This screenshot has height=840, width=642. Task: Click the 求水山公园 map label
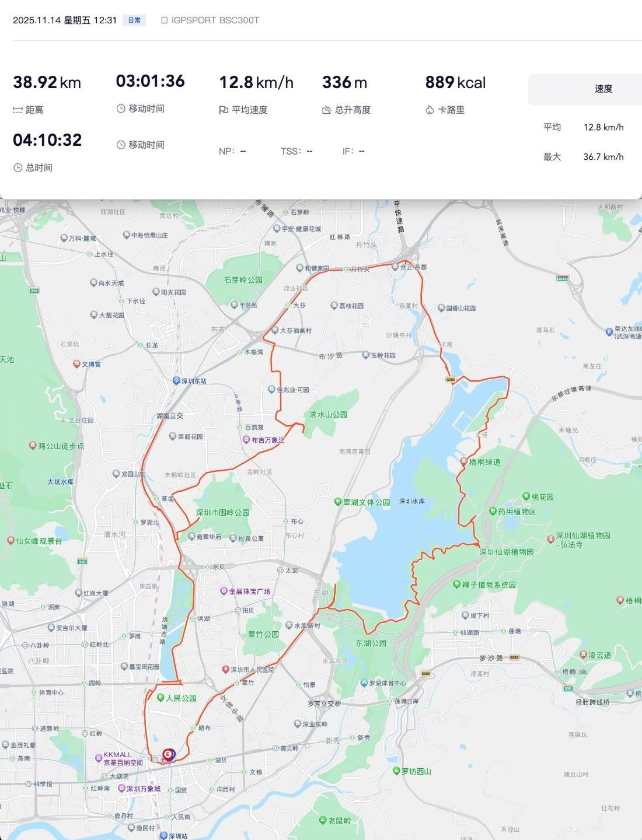click(x=329, y=415)
